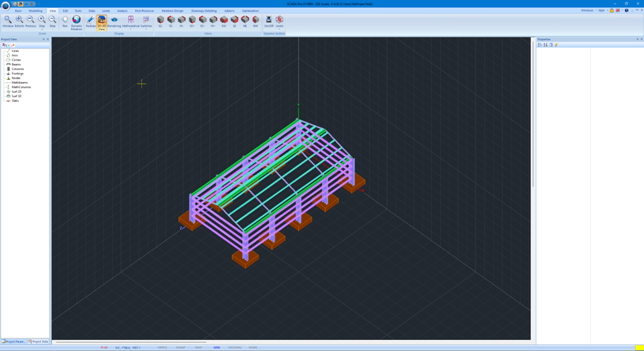This screenshot has height=351, width=644.
Task: Start Dynamic Rotation tool
Action: tap(77, 22)
